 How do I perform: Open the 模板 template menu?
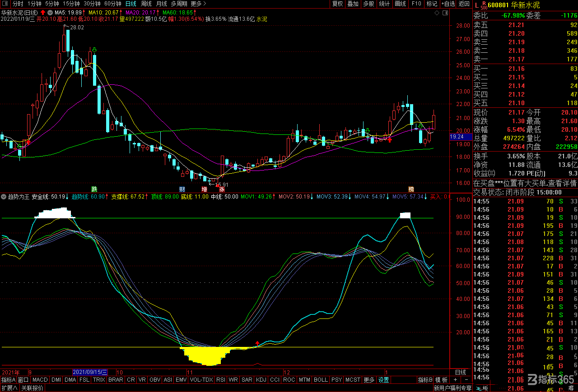tap(441, 380)
